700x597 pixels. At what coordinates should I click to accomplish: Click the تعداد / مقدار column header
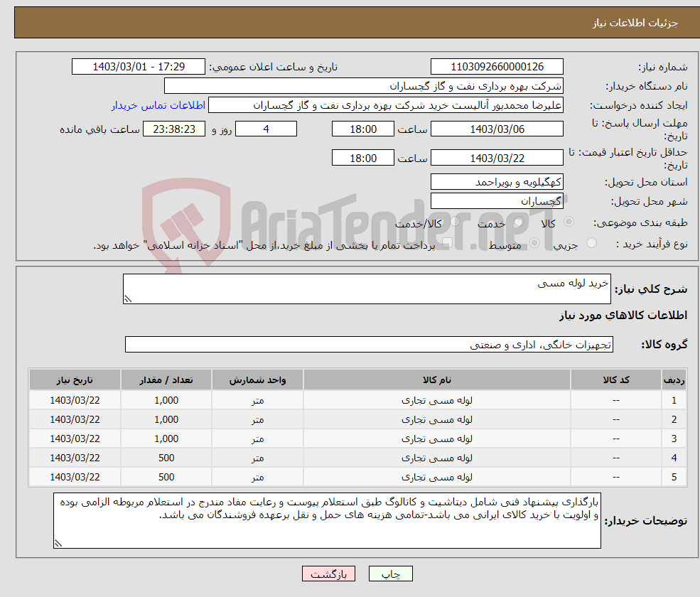(x=166, y=380)
